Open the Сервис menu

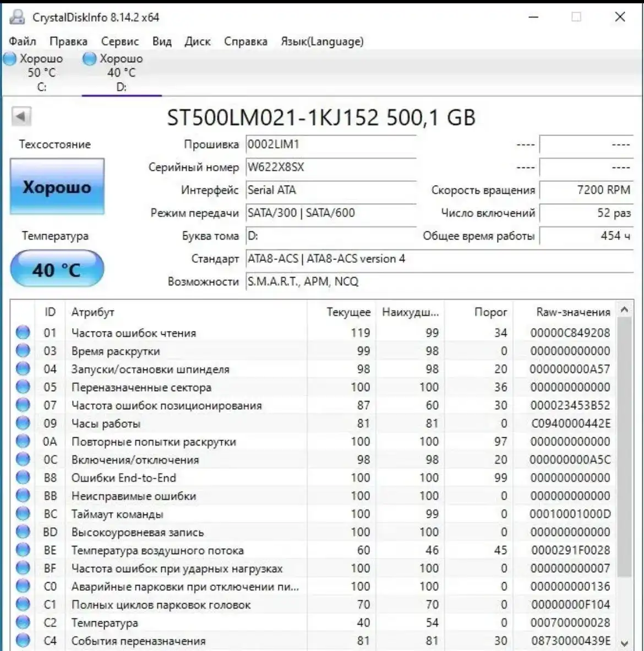[x=119, y=41]
